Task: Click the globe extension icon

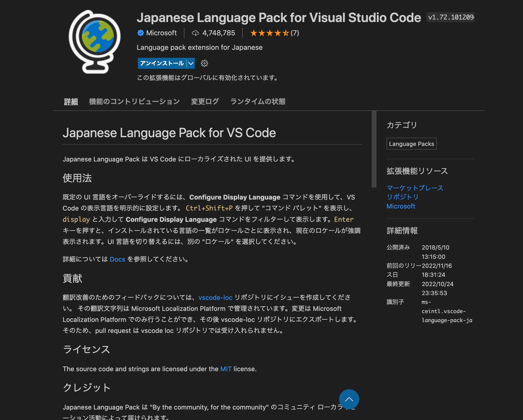Action: pyautogui.click(x=95, y=42)
